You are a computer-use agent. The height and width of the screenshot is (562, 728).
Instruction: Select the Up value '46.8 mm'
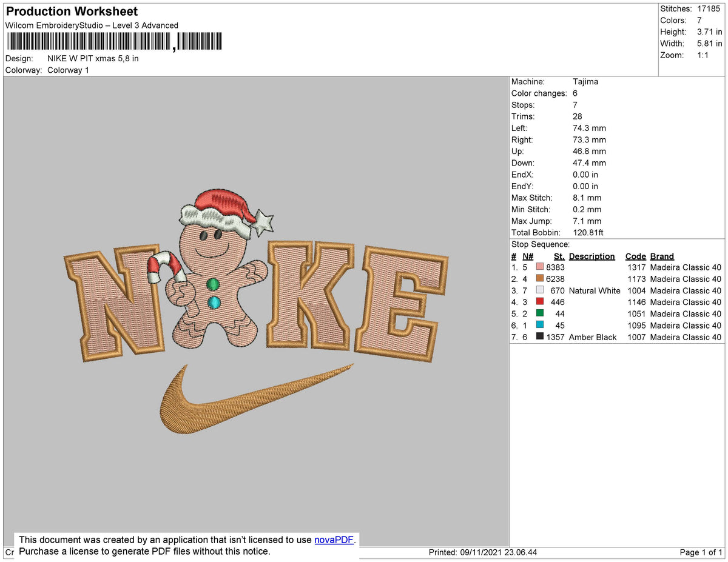(x=589, y=152)
